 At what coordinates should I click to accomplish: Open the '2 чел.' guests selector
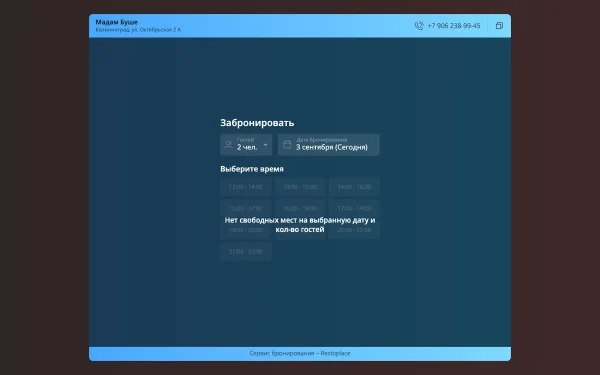click(246, 145)
